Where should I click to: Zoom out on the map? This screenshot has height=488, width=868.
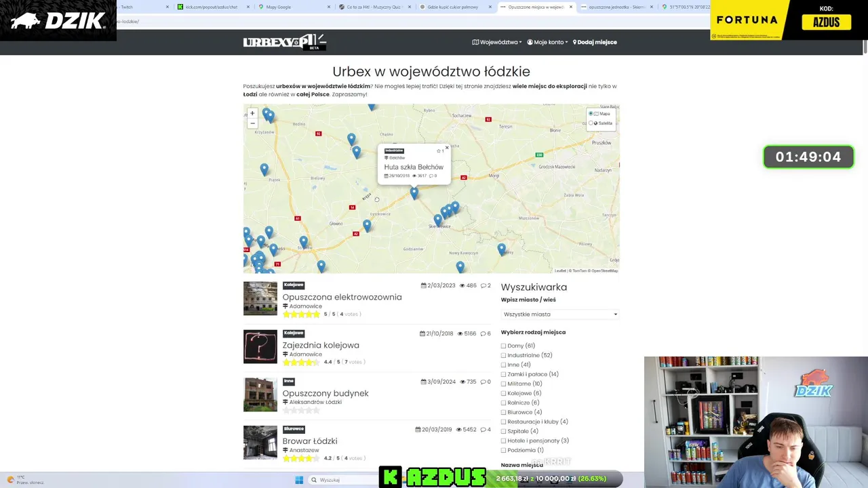point(252,123)
